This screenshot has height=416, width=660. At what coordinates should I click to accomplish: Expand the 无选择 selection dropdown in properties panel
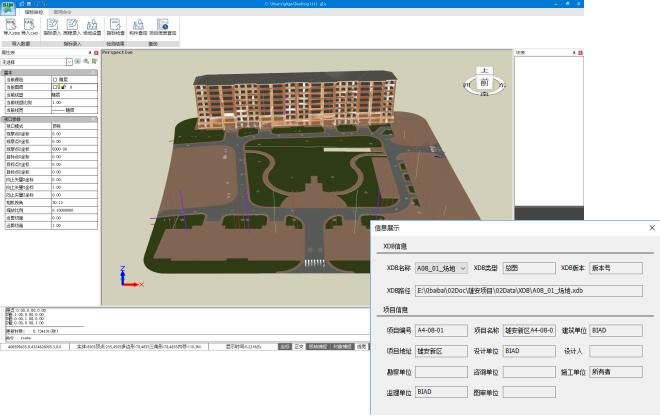tap(71, 62)
